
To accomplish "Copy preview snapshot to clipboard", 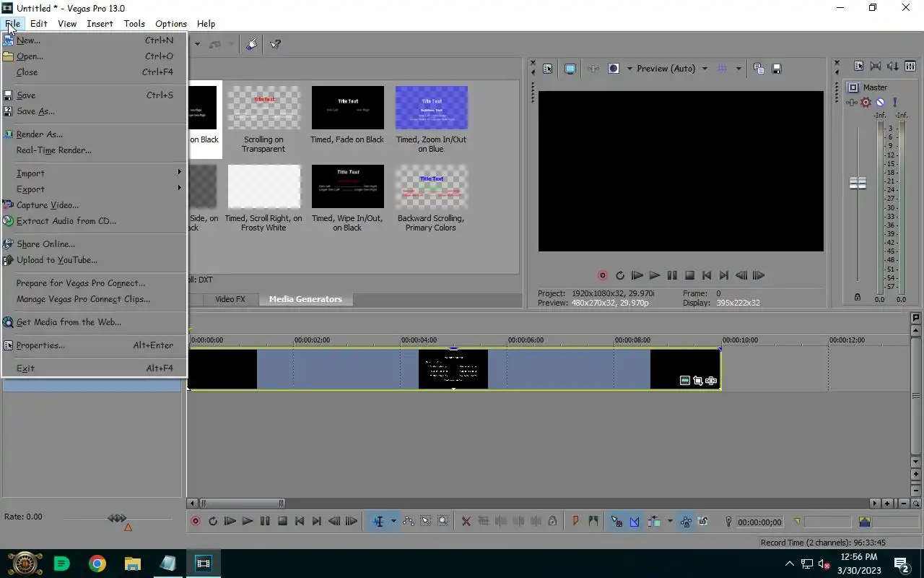I will tap(759, 69).
